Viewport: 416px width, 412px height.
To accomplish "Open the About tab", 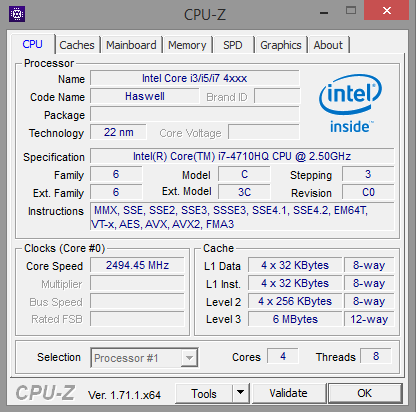I will coord(328,45).
